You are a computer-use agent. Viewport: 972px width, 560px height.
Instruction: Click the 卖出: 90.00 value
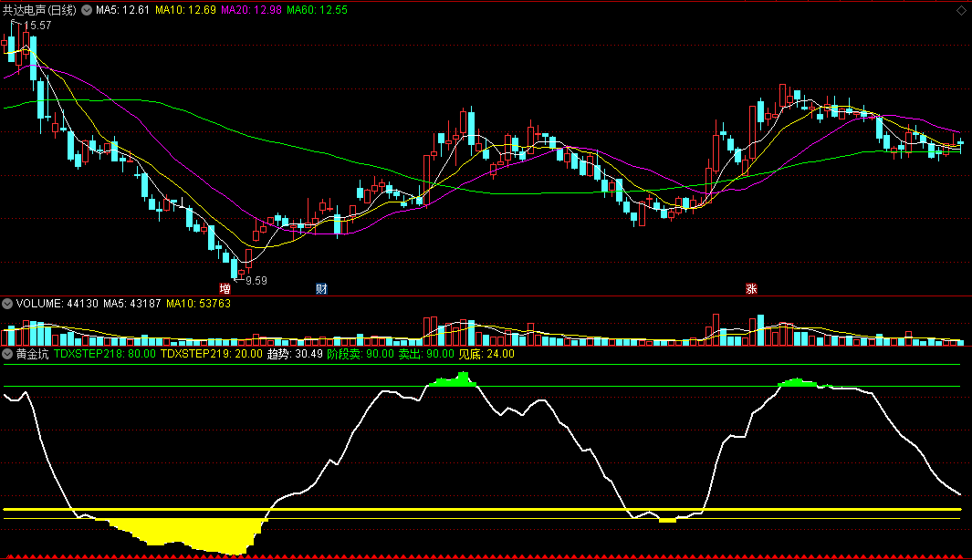coord(426,354)
